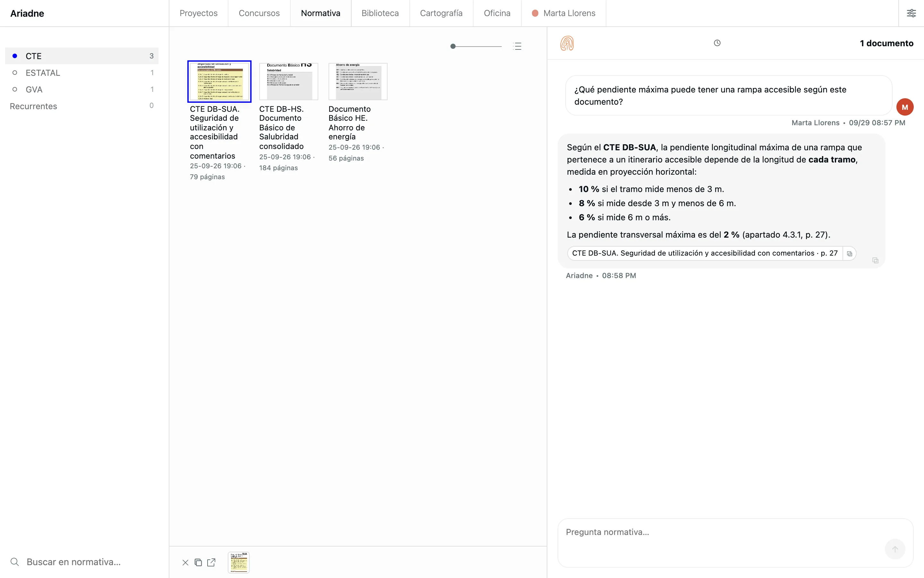The width and height of the screenshot is (924, 578).
Task: Select the CTE category
Action: [x=82, y=56]
